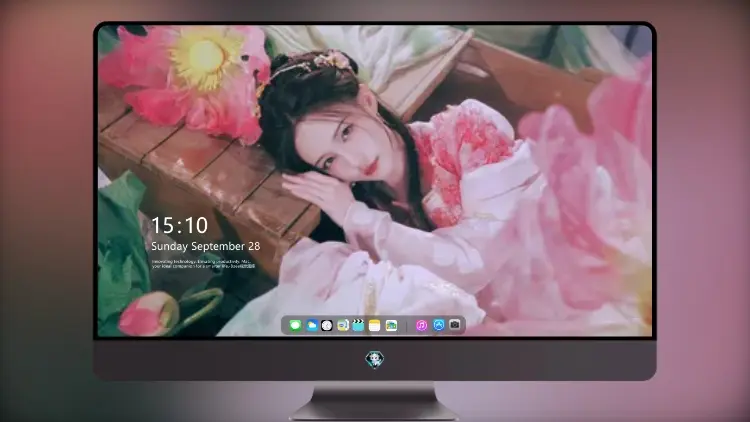The height and width of the screenshot is (422, 750).
Task: Open the Weather app in dock
Action: pos(311,325)
